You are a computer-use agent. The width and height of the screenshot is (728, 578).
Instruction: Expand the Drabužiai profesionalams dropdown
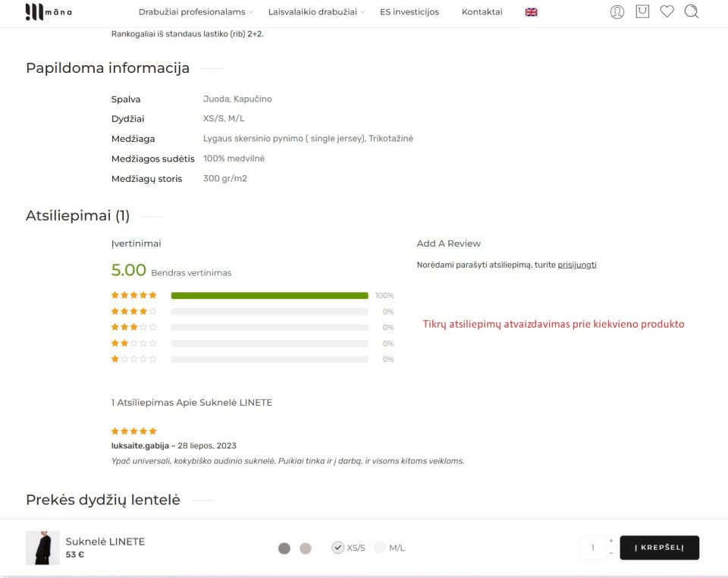[191, 11]
